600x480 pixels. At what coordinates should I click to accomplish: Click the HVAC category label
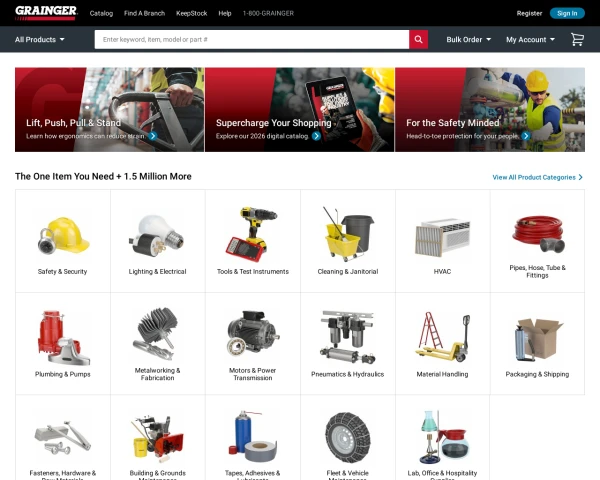pyautogui.click(x=442, y=271)
